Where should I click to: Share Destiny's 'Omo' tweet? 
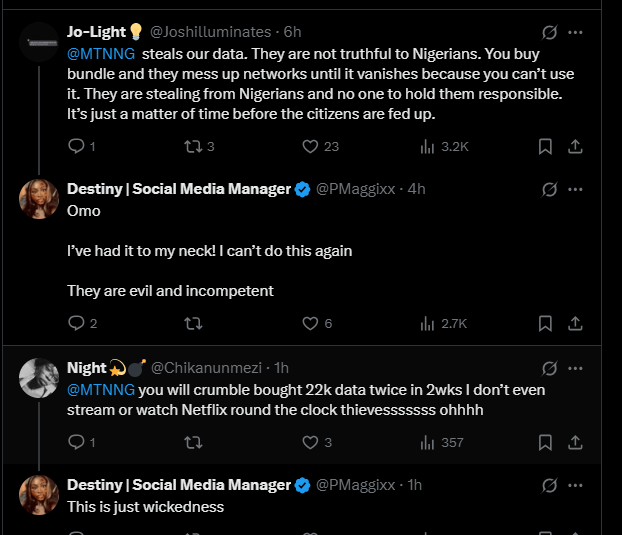click(x=575, y=323)
